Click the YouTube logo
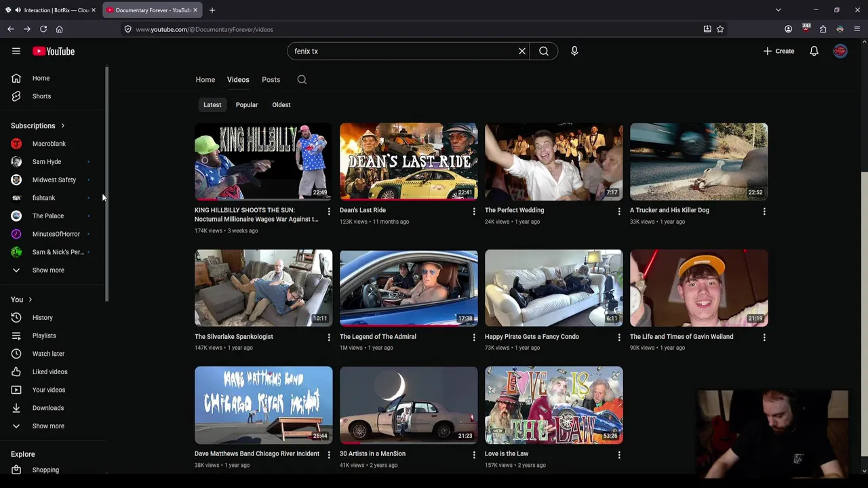Screen dimensions: 868x488 click(x=54, y=52)
